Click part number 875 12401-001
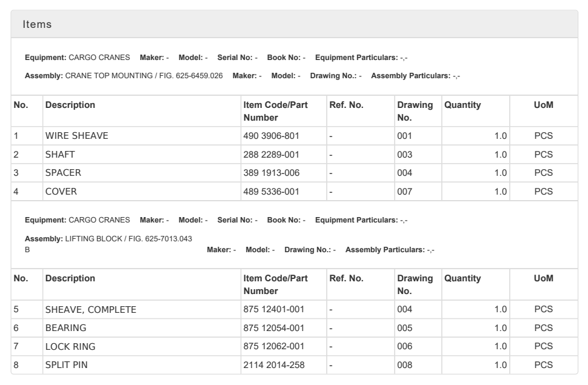The image size is (588, 385). 273,309
